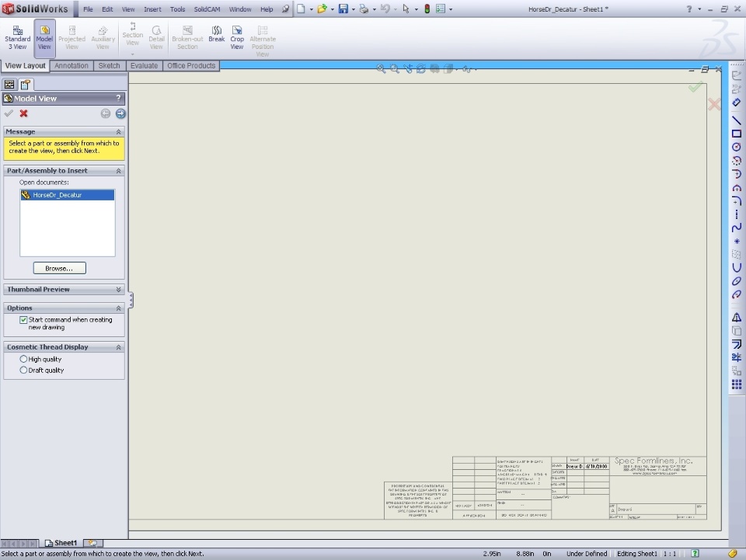Click the status bar help question icon
Image resolution: width=746 pixels, height=560 pixels.
pos(695,553)
